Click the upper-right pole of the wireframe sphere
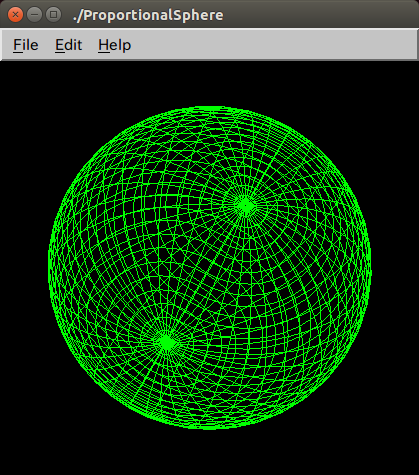The height and width of the screenshot is (475, 419). (246, 205)
